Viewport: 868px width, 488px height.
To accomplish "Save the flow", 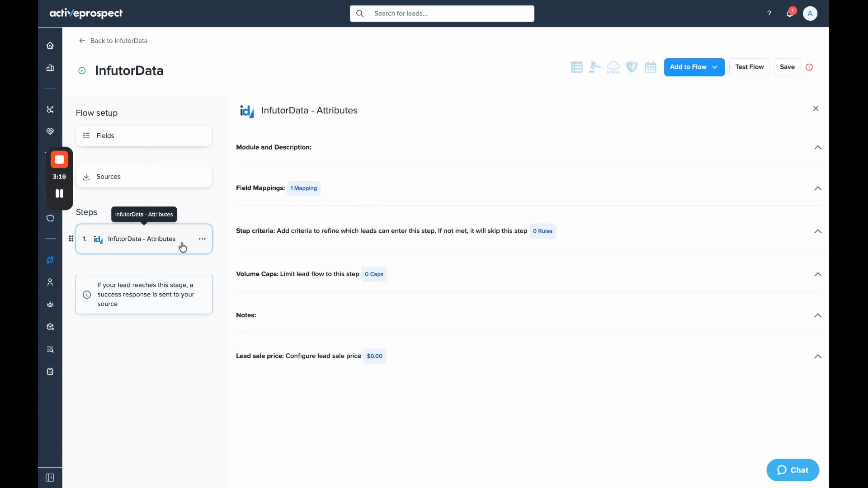I will click(787, 67).
